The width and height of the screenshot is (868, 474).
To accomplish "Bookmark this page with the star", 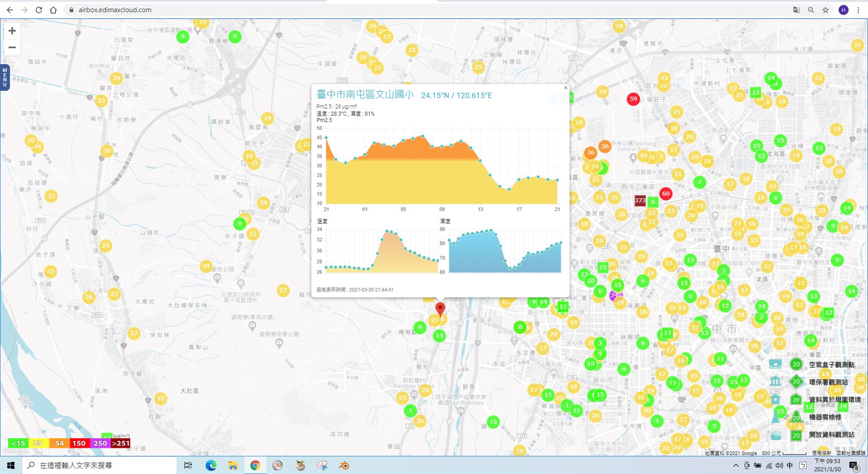I will (x=826, y=10).
